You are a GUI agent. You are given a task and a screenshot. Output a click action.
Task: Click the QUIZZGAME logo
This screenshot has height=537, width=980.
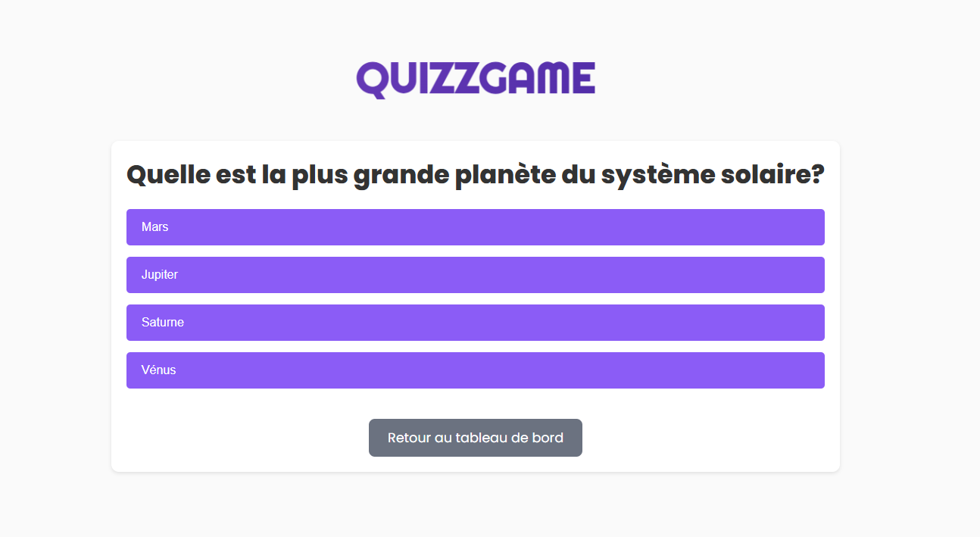(476, 80)
